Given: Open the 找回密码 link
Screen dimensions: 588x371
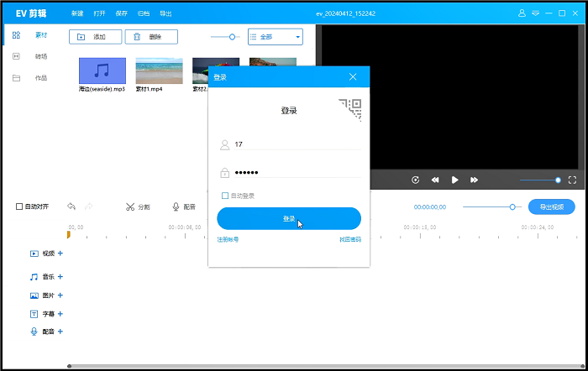Looking at the screenshot, I should coord(350,239).
